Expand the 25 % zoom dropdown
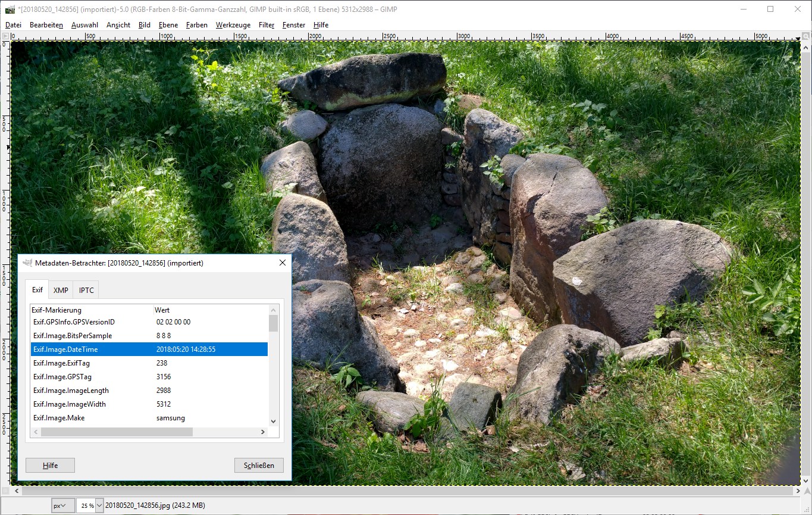The height and width of the screenshot is (515, 812). pos(99,505)
